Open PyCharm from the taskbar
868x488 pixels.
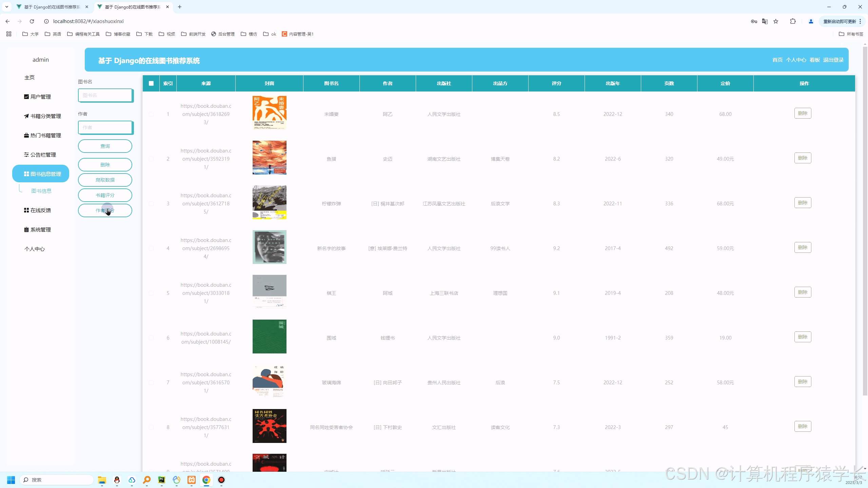click(162, 480)
